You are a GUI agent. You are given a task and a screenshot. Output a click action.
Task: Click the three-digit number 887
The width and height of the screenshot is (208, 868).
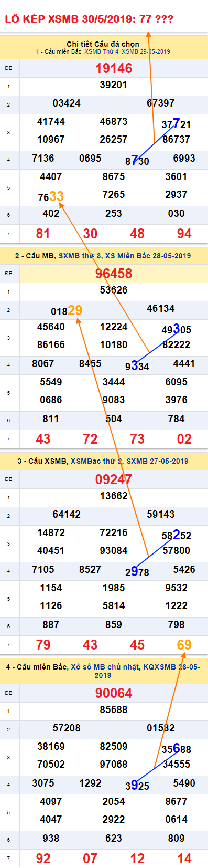pyautogui.click(x=51, y=624)
